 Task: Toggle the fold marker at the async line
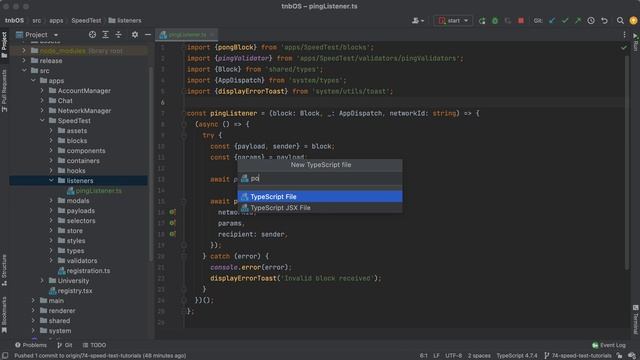click(x=184, y=124)
